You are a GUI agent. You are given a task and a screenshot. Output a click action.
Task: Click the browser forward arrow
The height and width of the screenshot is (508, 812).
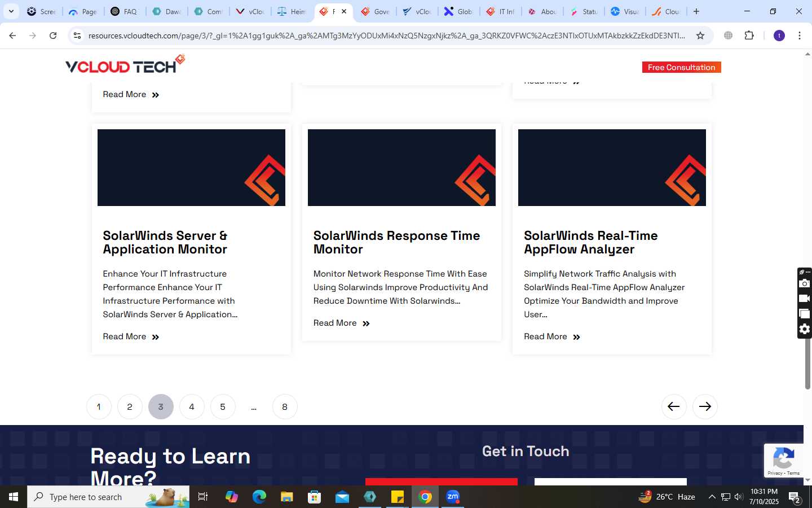click(x=33, y=36)
